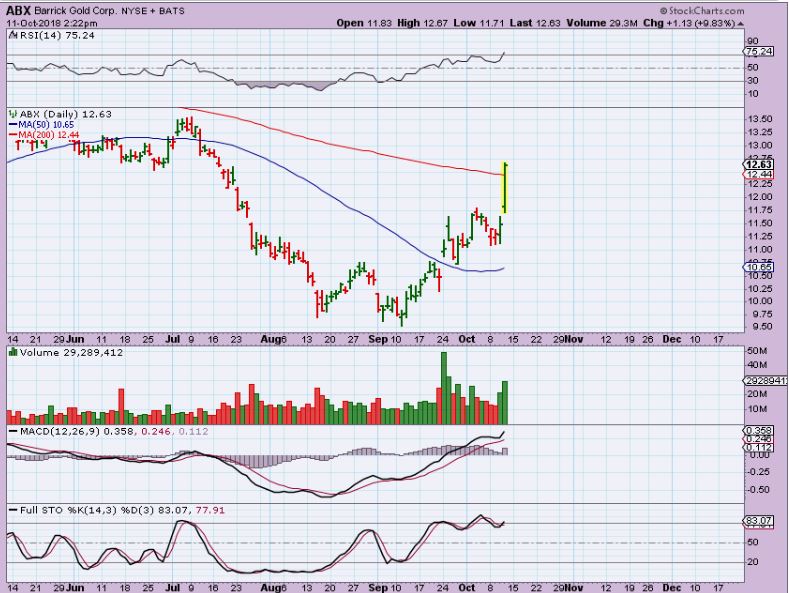Click the 0.112 MACD histogram value
The height and width of the screenshot is (593, 789).
pyautogui.click(x=193, y=431)
